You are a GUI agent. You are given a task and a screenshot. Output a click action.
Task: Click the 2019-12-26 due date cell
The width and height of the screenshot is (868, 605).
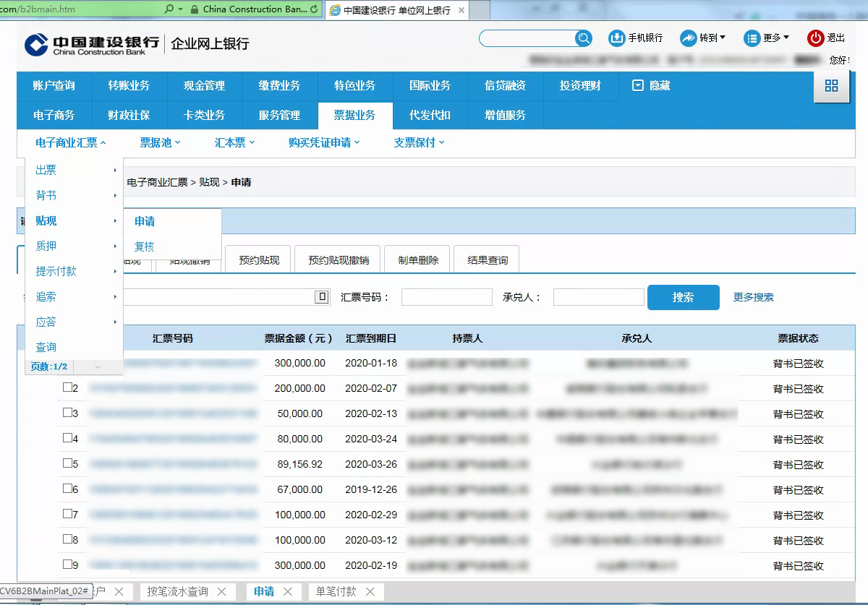(x=371, y=489)
